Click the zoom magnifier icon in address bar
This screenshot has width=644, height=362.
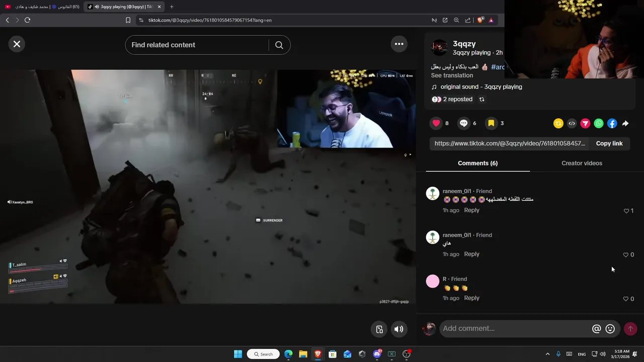pyautogui.click(x=456, y=20)
